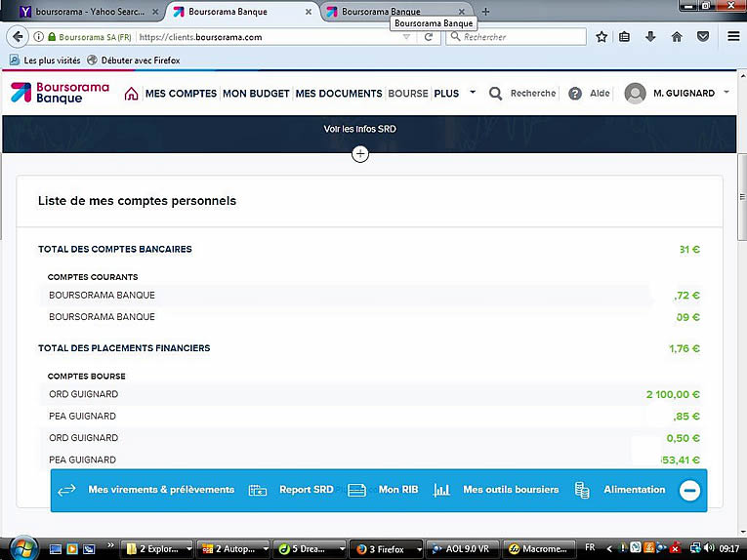
Task: Open the Firefox hamburger menu
Action: pos(732,37)
